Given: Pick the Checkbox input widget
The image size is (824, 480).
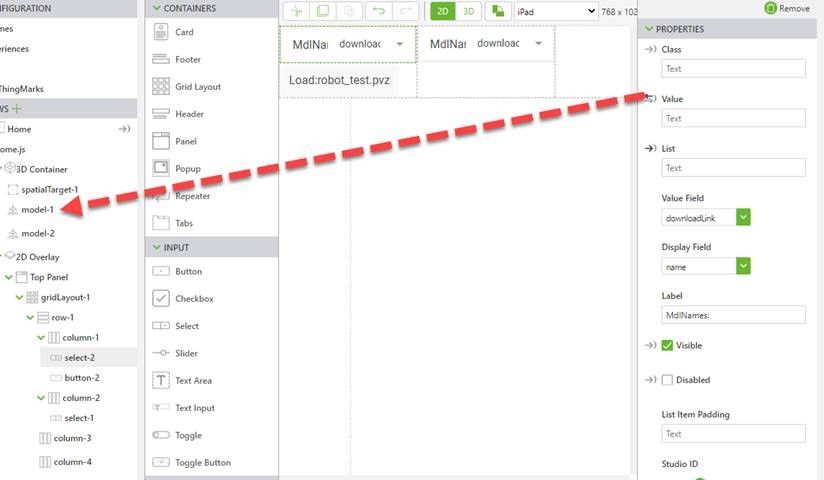Looking at the screenshot, I should click(x=183, y=299).
